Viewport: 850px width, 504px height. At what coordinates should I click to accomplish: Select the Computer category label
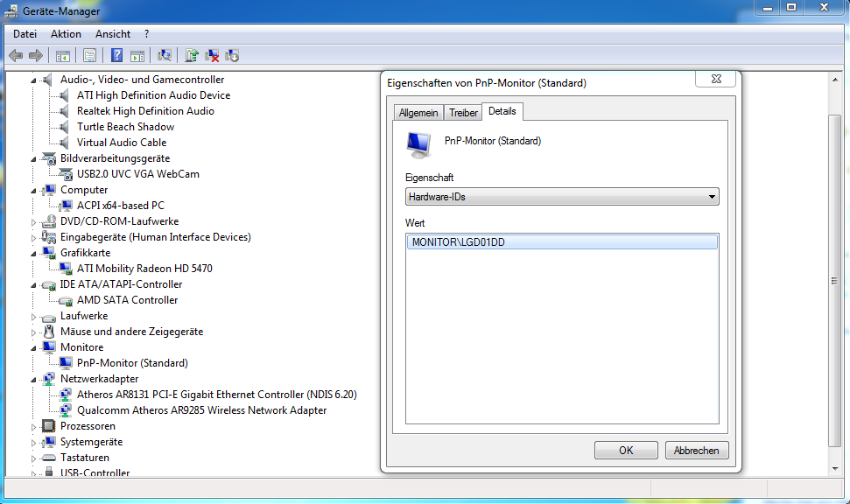click(x=84, y=190)
